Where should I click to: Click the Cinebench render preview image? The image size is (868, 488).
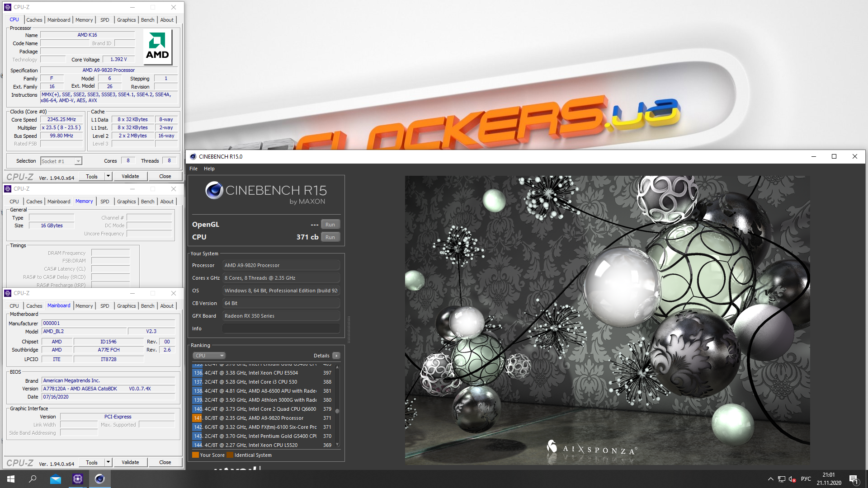tap(607, 320)
